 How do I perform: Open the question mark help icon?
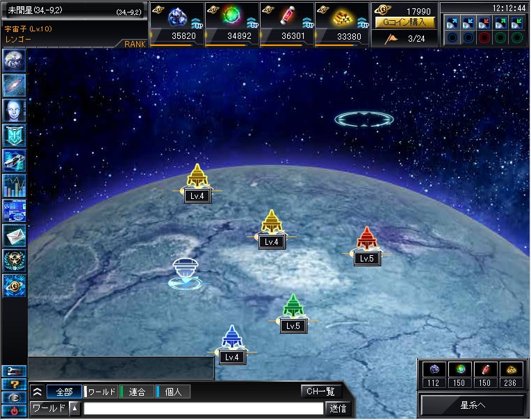(14, 385)
